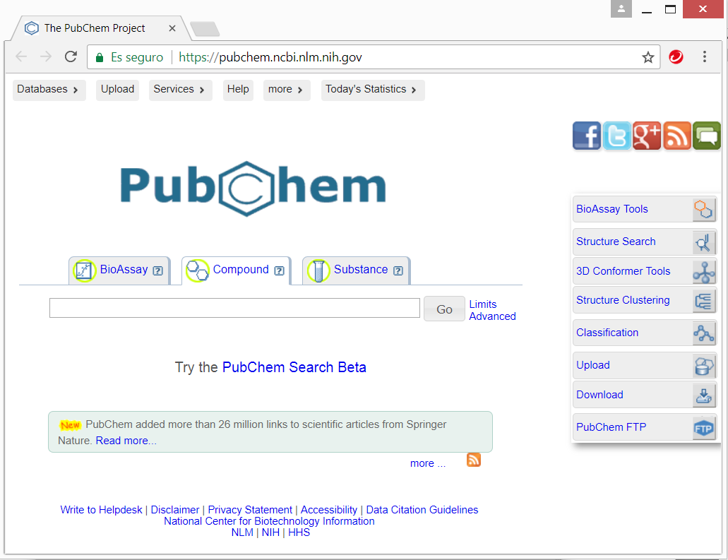Open the Limits link
728x560 pixels.
coord(483,304)
